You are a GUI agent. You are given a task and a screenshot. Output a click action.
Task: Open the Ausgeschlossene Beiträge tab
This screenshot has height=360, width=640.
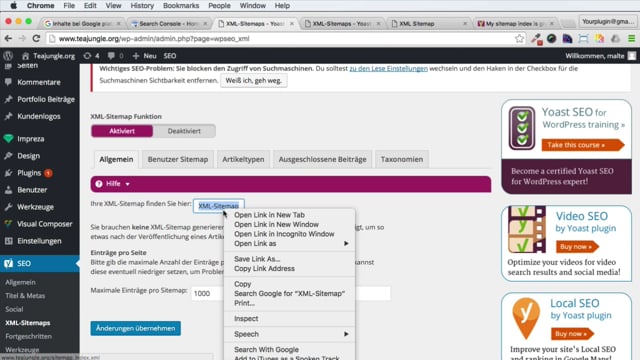point(322,159)
